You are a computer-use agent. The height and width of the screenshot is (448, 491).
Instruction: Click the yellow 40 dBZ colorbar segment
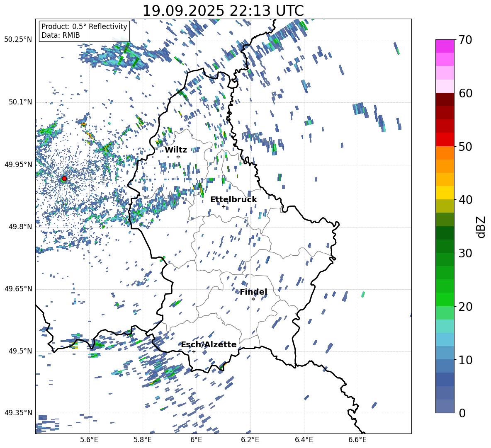tap(445, 193)
